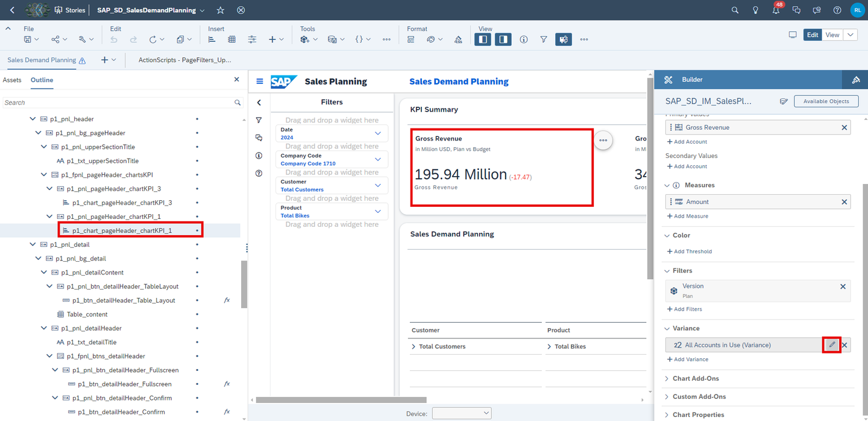Click Add Account under Secondary Values
The image size is (868, 421).
[687, 166]
